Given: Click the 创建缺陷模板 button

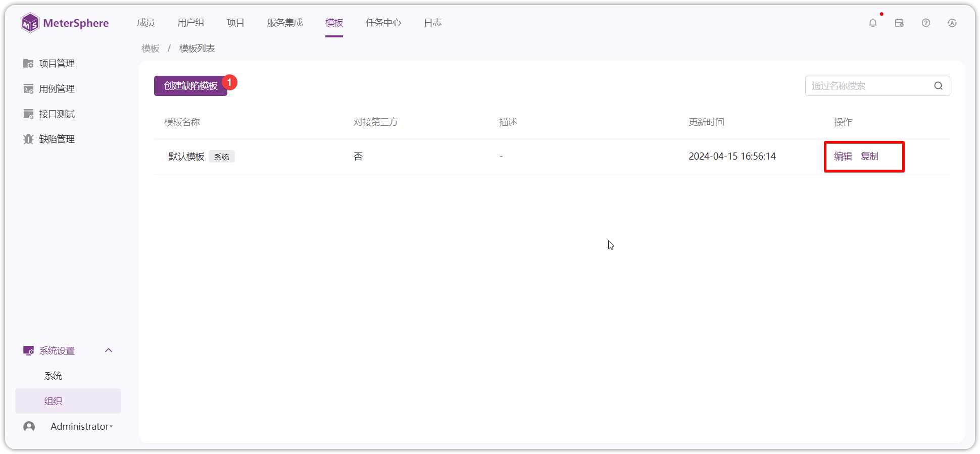Looking at the screenshot, I should (x=191, y=86).
